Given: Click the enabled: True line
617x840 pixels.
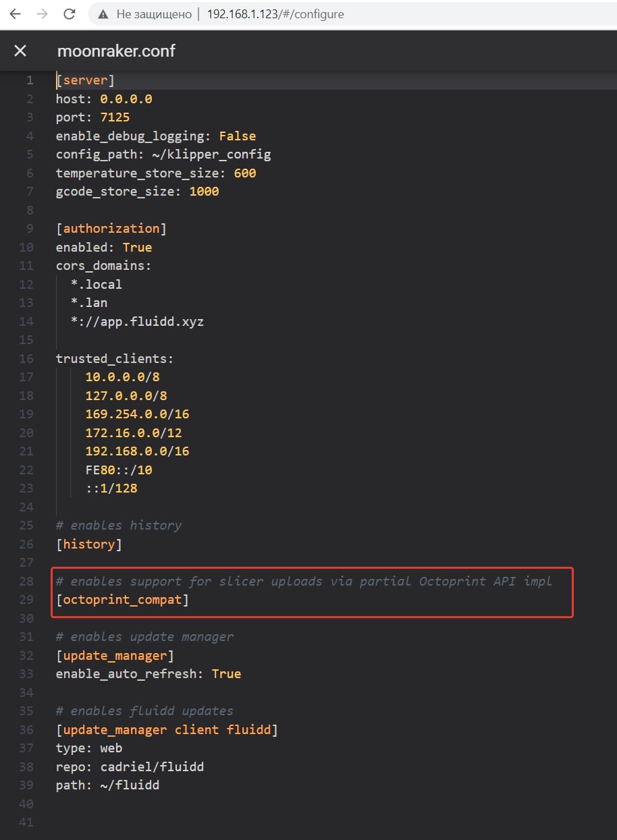Looking at the screenshot, I should coord(104,247).
